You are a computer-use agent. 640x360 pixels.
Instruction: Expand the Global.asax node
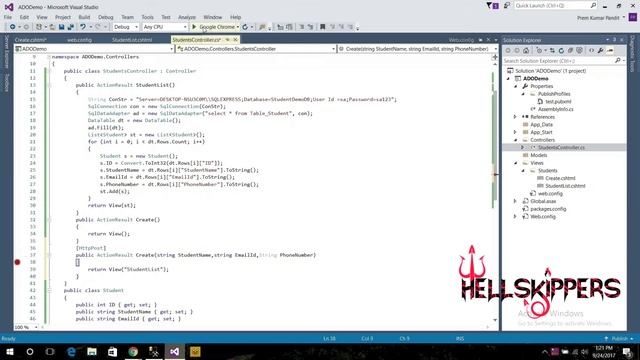[515, 201]
